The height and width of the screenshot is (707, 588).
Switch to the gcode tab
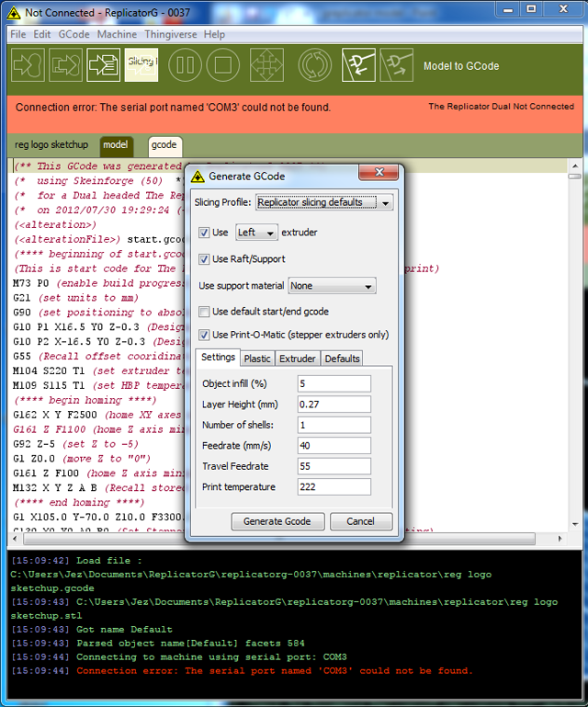[x=164, y=145]
